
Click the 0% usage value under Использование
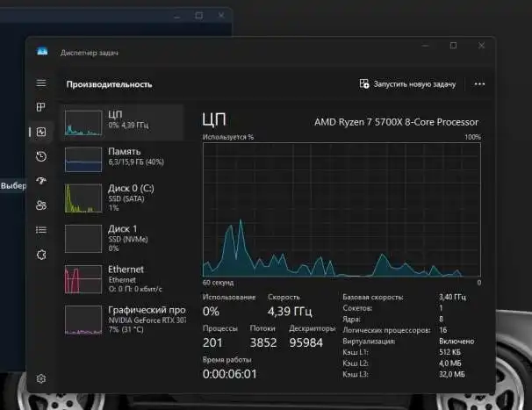coord(211,312)
